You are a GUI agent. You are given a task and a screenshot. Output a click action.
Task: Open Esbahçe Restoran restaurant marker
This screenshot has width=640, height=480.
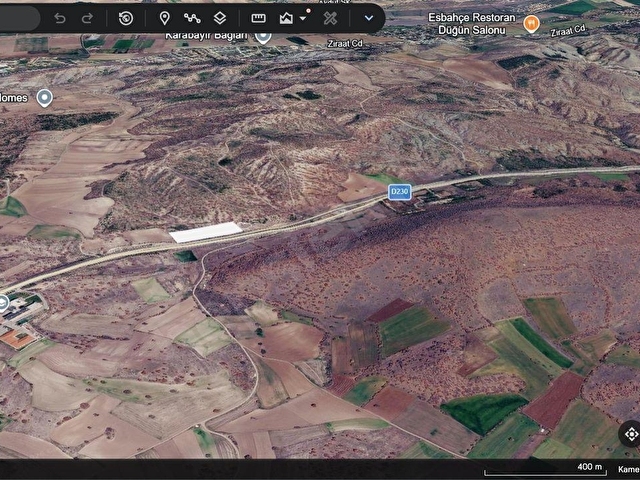(x=531, y=24)
